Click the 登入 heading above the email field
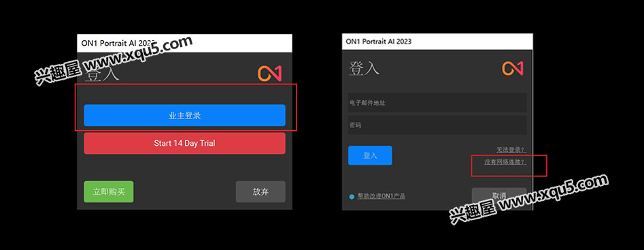This screenshot has height=250, width=644. coord(364,68)
